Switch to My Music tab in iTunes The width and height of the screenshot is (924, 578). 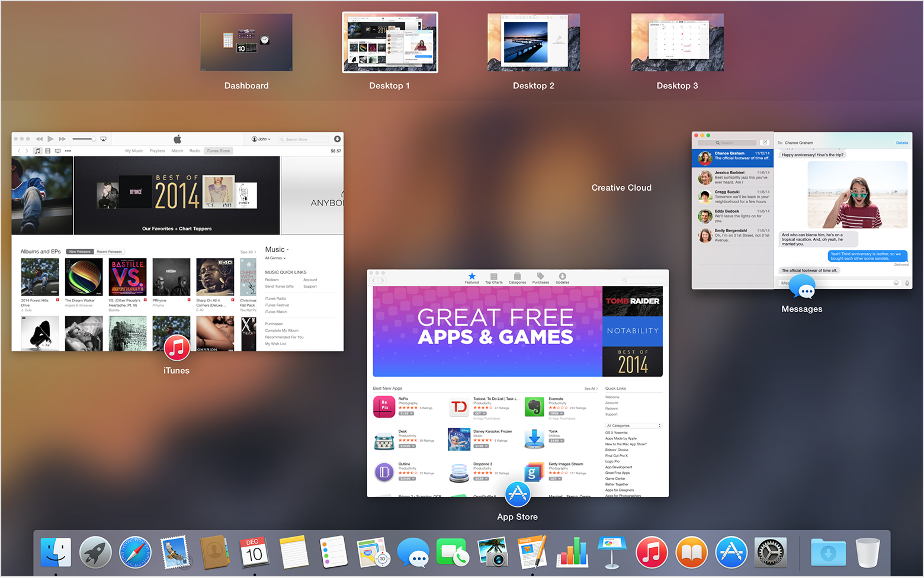point(134,151)
